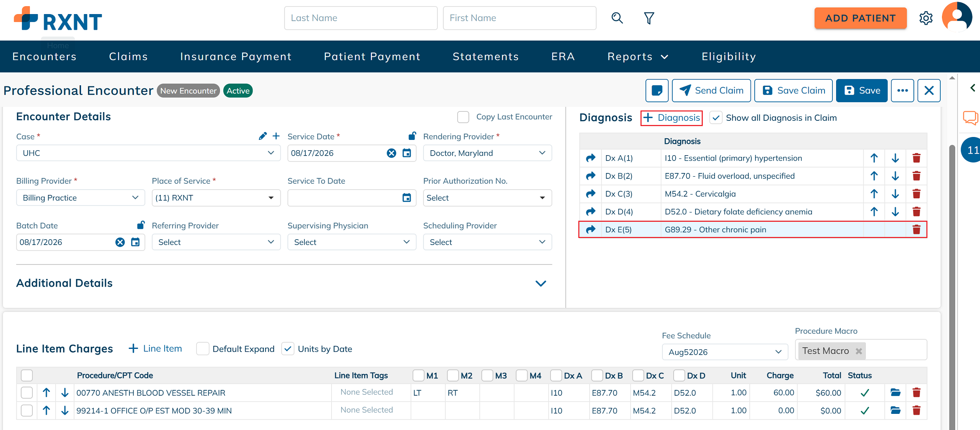
Task: Click the Last Name search field
Action: click(361, 18)
